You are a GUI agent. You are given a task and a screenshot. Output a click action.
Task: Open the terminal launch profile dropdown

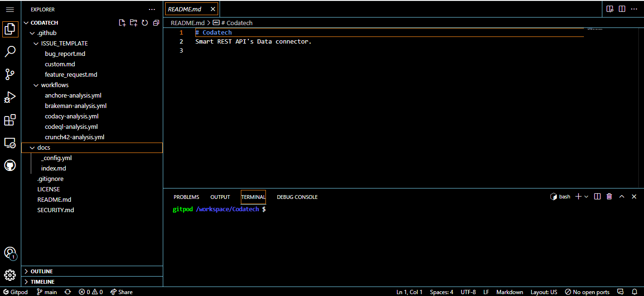(x=586, y=197)
